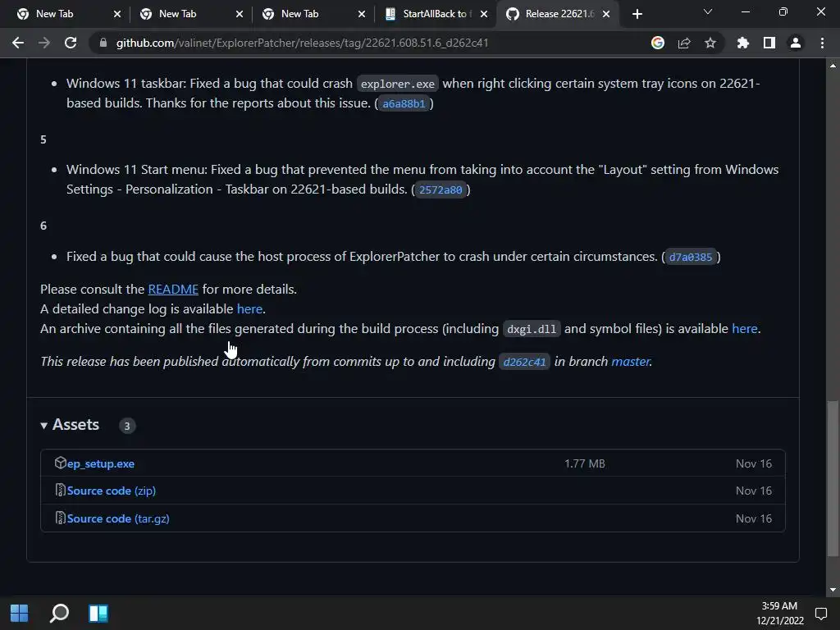
Task: Open commit d7a0385 link
Action: [691, 257]
